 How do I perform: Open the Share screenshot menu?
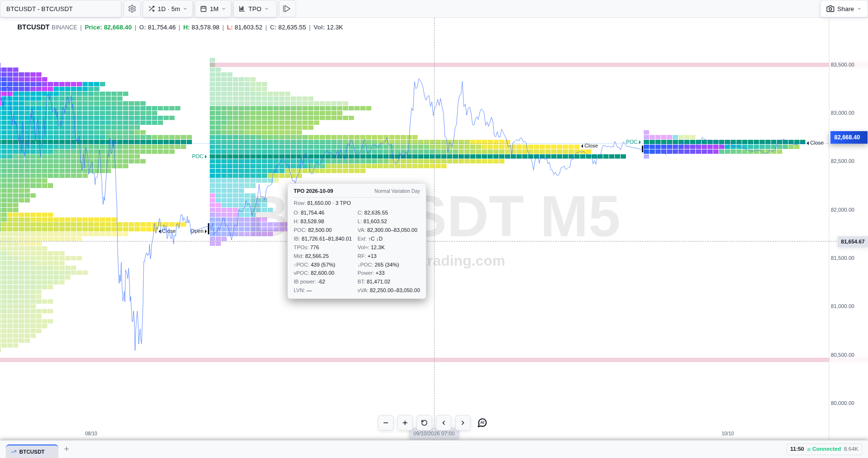(x=844, y=9)
